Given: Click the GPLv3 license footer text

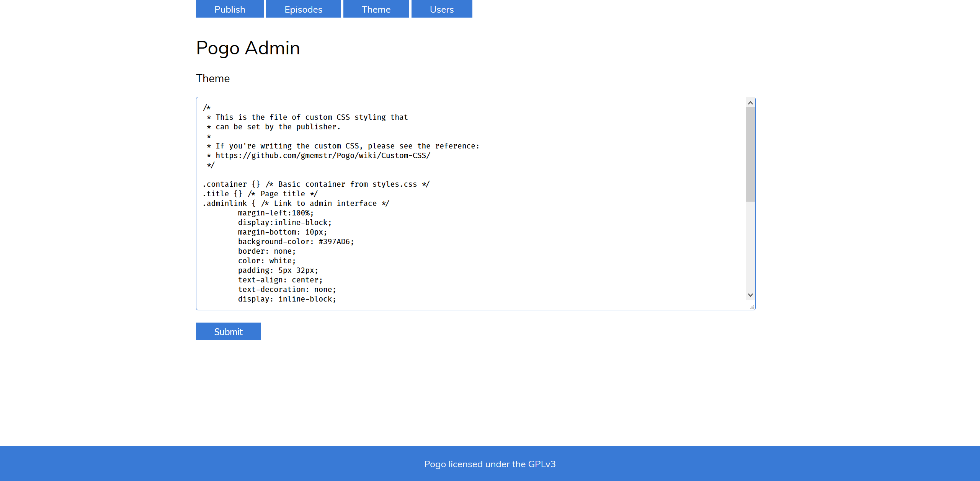Looking at the screenshot, I should tap(490, 464).
